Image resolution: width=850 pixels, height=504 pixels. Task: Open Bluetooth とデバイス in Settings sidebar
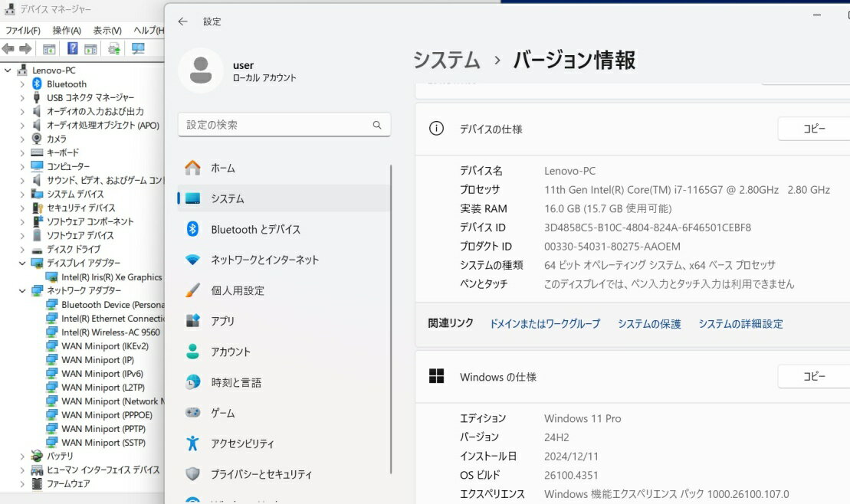(x=255, y=229)
